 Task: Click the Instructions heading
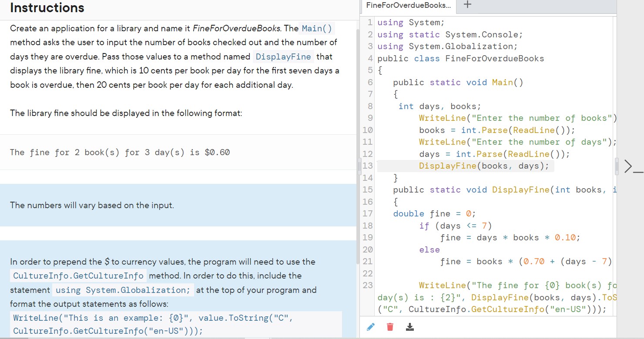pos(47,7)
